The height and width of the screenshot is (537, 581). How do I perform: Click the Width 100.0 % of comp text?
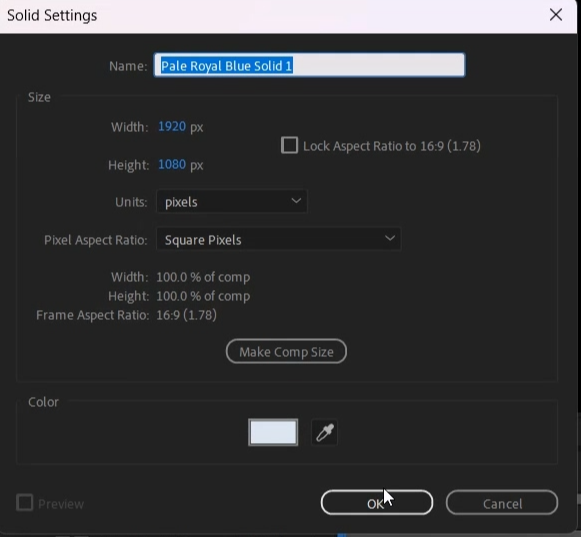click(203, 277)
